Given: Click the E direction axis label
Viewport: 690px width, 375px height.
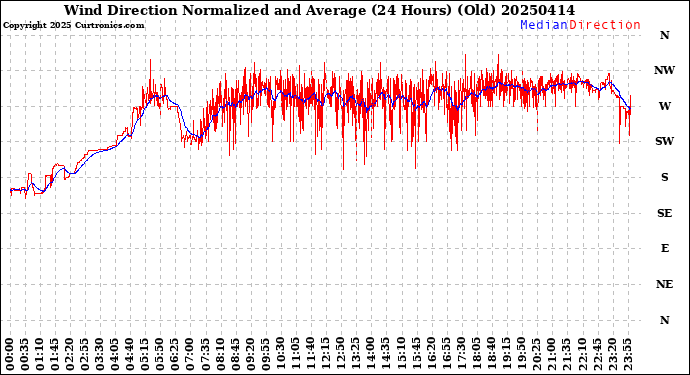Looking at the screenshot, I should pyautogui.click(x=664, y=249).
